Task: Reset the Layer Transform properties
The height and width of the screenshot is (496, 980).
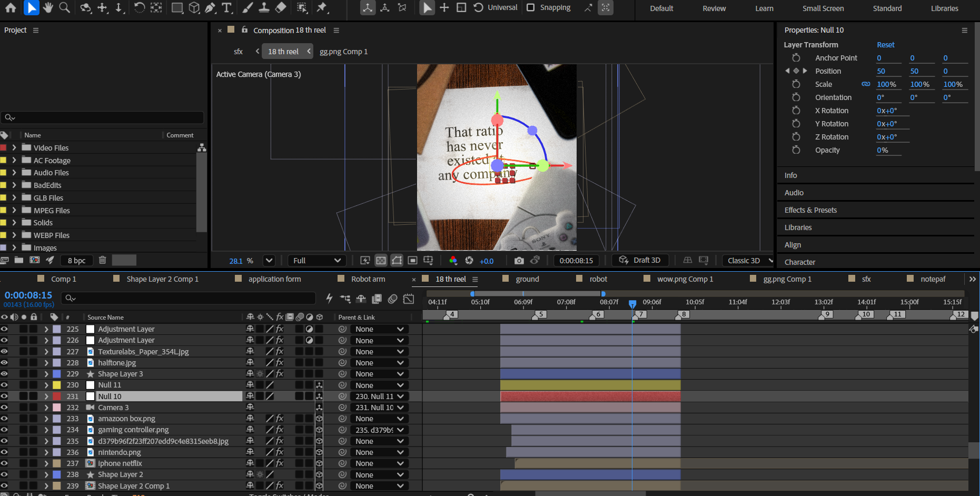Action: [x=885, y=45]
